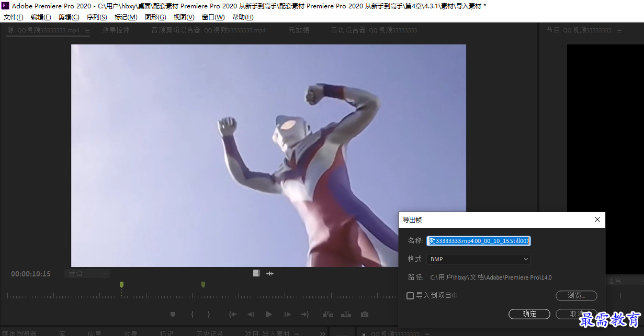Switch to the 音频剪辑混合器 tab
The width and height of the screenshot is (644, 336).
tap(208, 31)
